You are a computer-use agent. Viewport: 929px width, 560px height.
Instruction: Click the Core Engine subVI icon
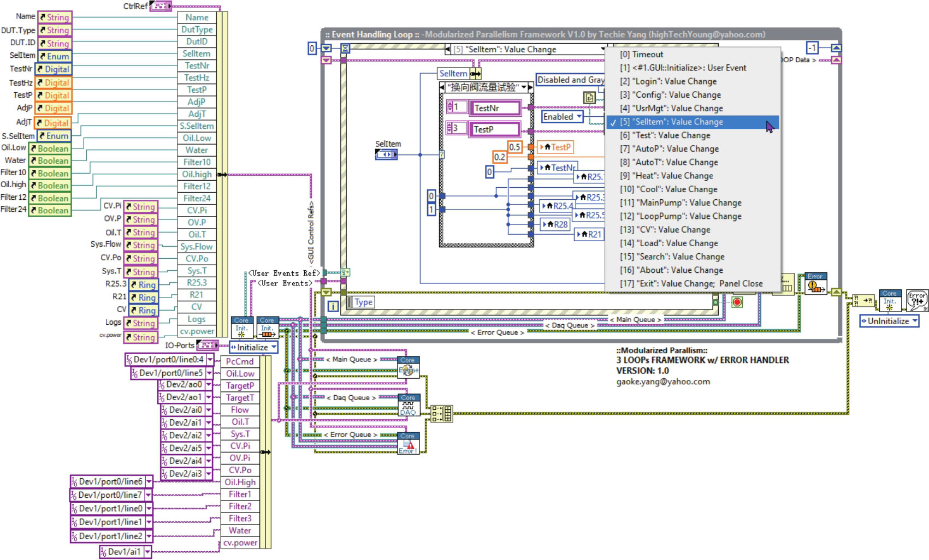(x=408, y=367)
